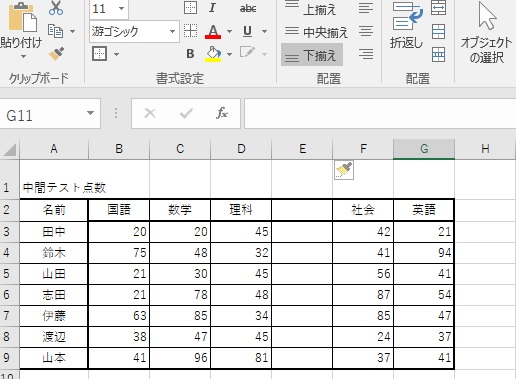Click オブジェクトの選択 arrow cursor button
The height and width of the screenshot is (379, 516).
click(x=486, y=32)
